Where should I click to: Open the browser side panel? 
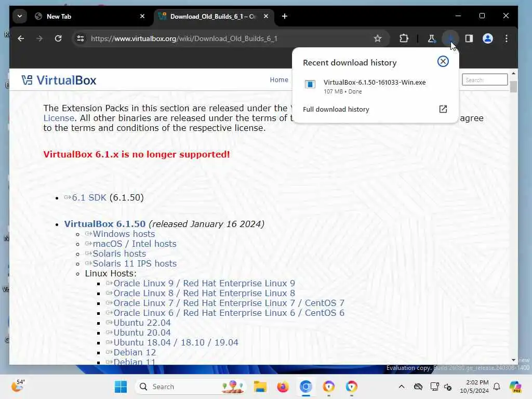pos(469,38)
